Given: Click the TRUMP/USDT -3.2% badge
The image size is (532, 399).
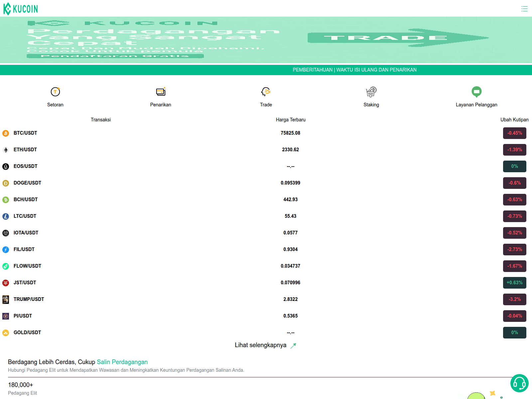Looking at the screenshot, I should [515, 299].
